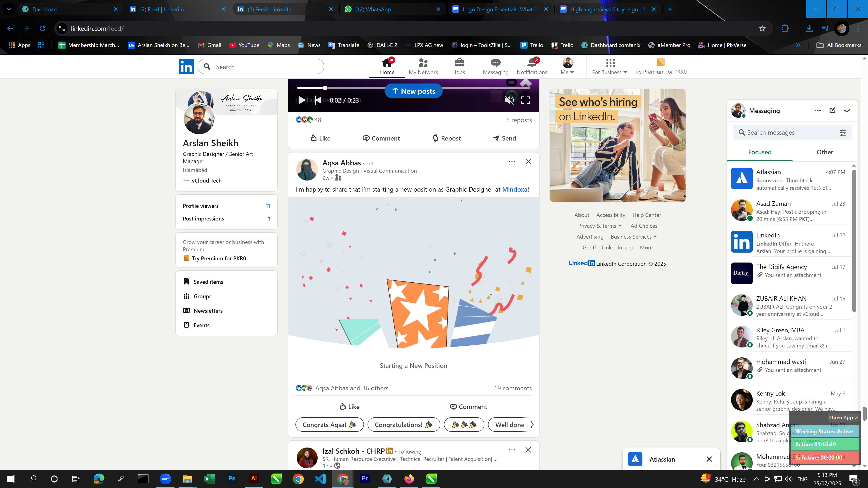868x488 pixels.
Task: Open My Network page
Action: coord(423,66)
